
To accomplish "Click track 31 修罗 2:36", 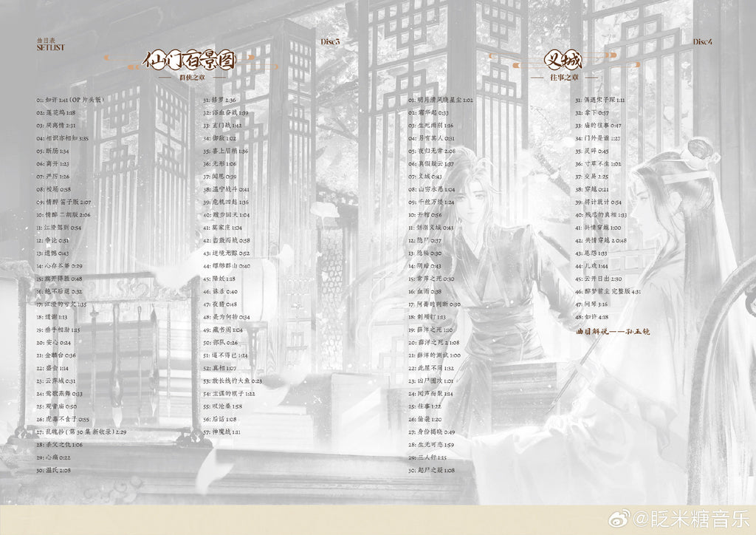I will (219, 100).
